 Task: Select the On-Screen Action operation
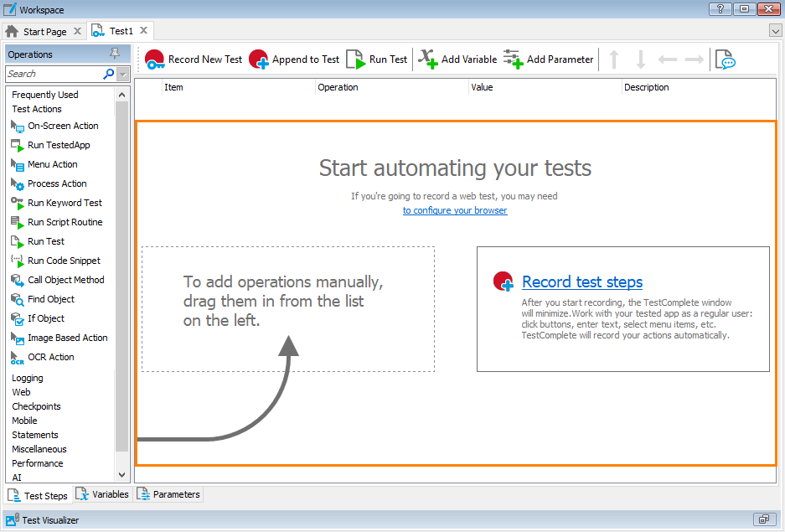click(61, 126)
